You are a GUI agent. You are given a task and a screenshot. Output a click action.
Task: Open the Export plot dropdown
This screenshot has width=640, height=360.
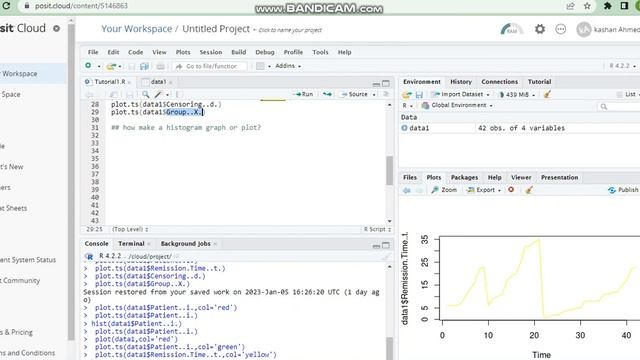(x=484, y=190)
